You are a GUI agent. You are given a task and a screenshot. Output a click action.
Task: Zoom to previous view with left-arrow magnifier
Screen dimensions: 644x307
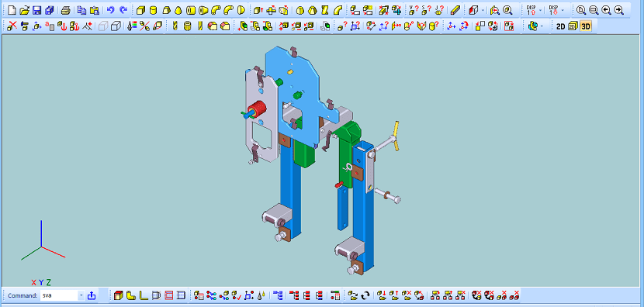[x=606, y=10]
